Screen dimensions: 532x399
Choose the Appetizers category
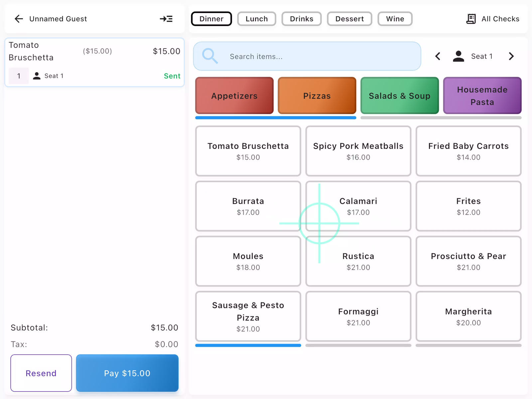click(x=234, y=96)
